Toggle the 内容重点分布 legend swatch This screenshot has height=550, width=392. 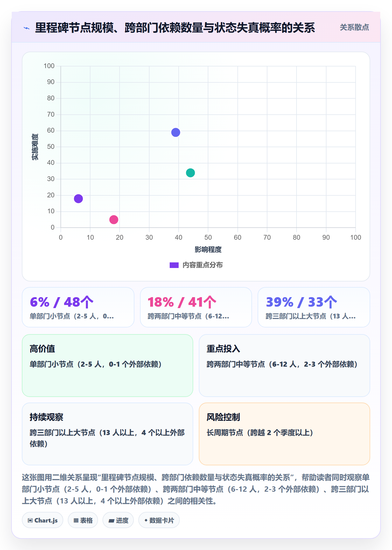[174, 265]
